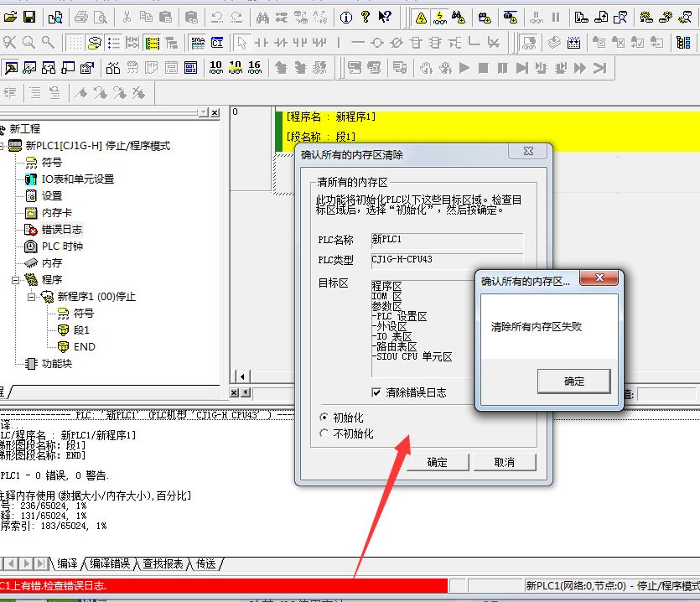Close the project workspace panel
This screenshot has width=700, height=602.
click(x=215, y=112)
